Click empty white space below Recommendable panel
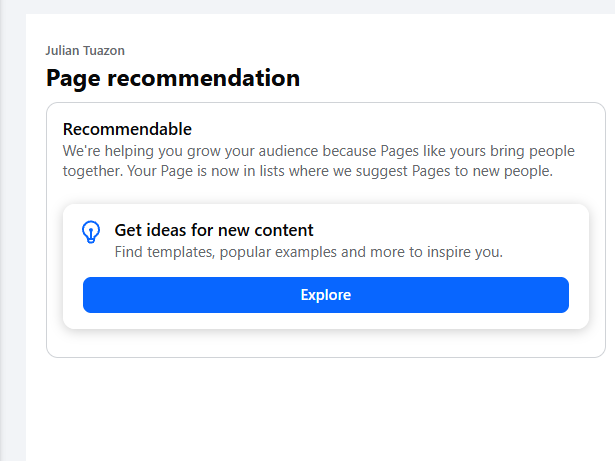The height and width of the screenshot is (461, 615). [x=320, y=410]
